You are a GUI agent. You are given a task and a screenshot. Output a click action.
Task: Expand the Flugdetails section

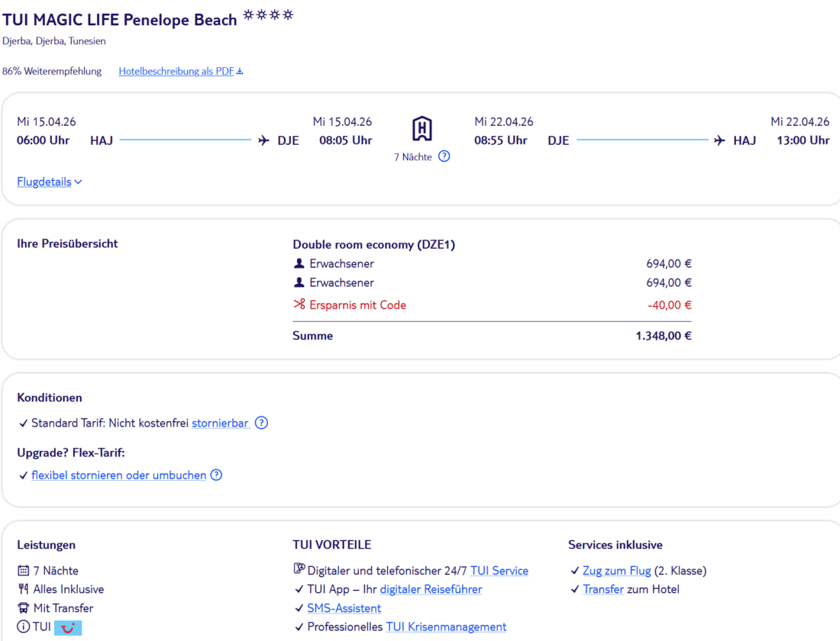click(50, 182)
